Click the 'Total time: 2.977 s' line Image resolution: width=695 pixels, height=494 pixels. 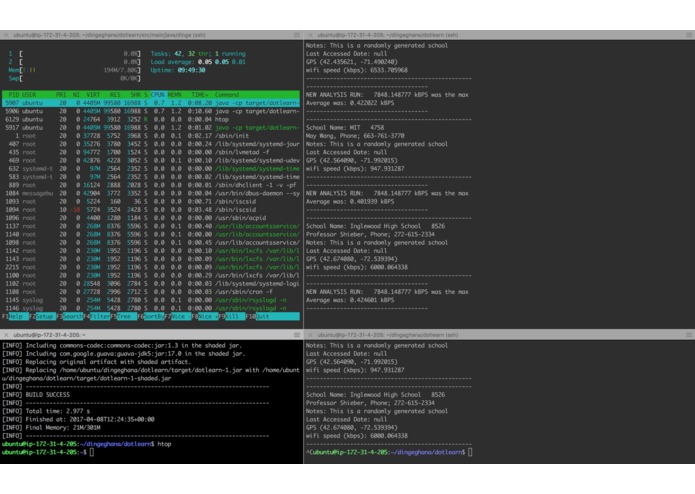point(46,411)
